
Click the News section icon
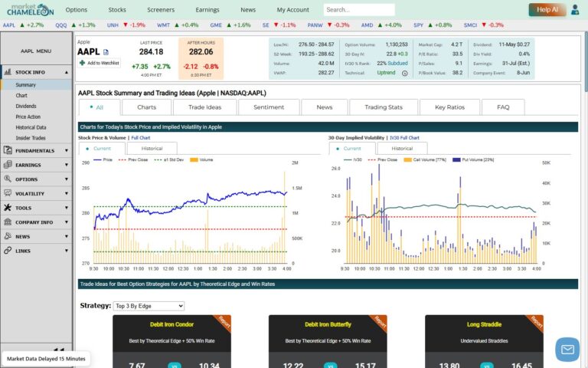8,236
